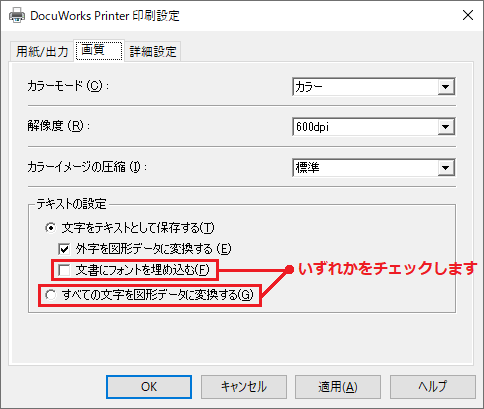
Task: Open the 詳細設定 tab
Action: click(153, 52)
